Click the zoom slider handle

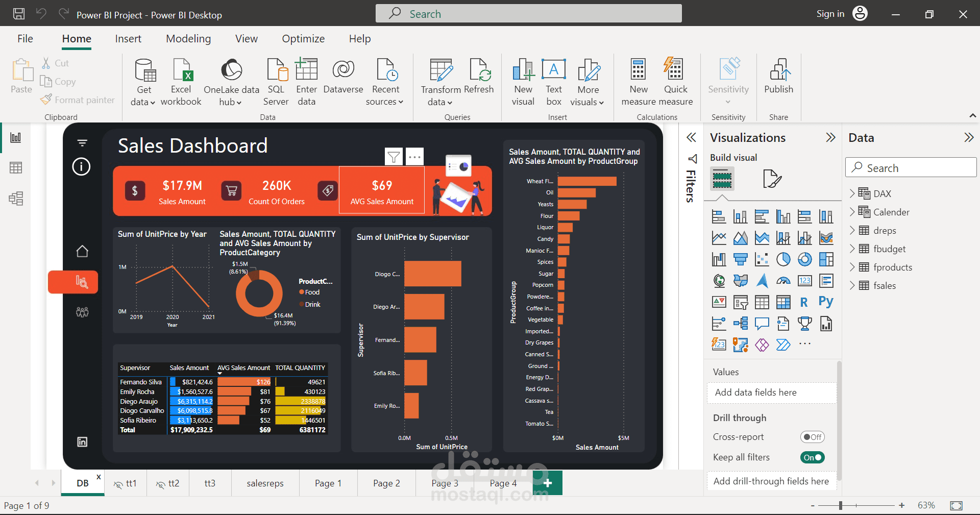pos(840,505)
